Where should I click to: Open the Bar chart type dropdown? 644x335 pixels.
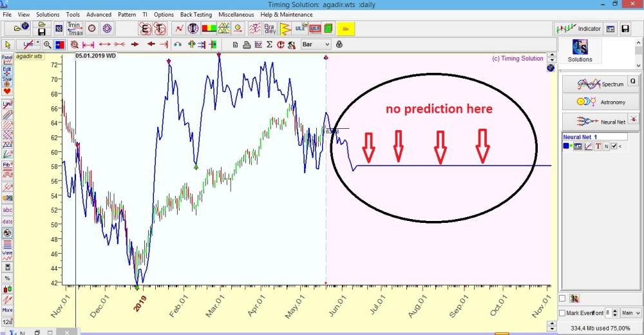316,44
